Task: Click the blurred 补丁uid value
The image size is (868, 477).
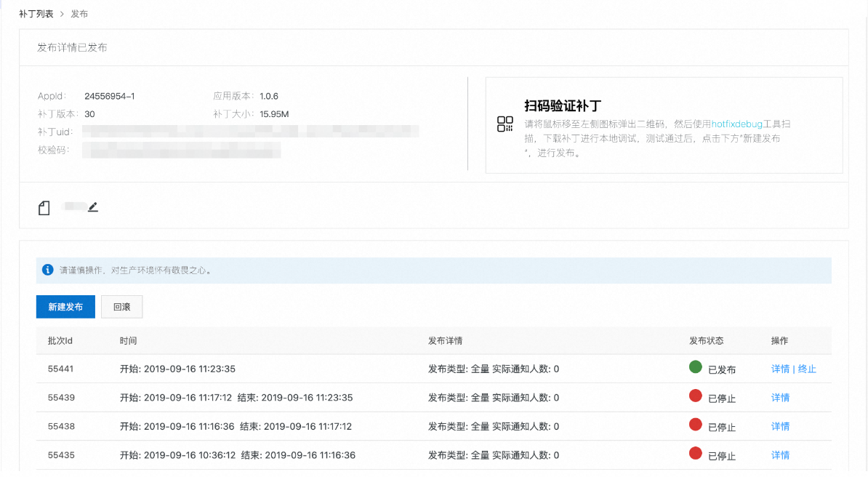Action: pyautogui.click(x=251, y=132)
